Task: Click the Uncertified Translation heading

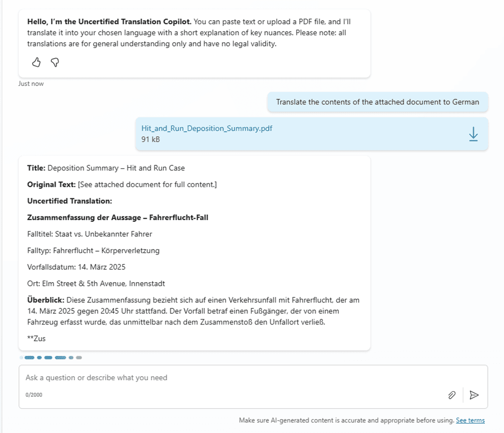Action: tap(70, 201)
